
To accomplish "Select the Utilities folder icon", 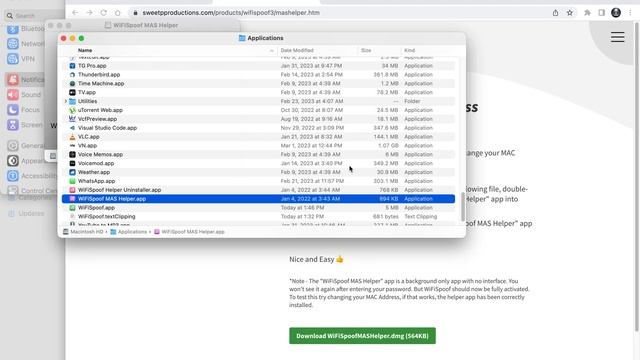I will click(72, 101).
